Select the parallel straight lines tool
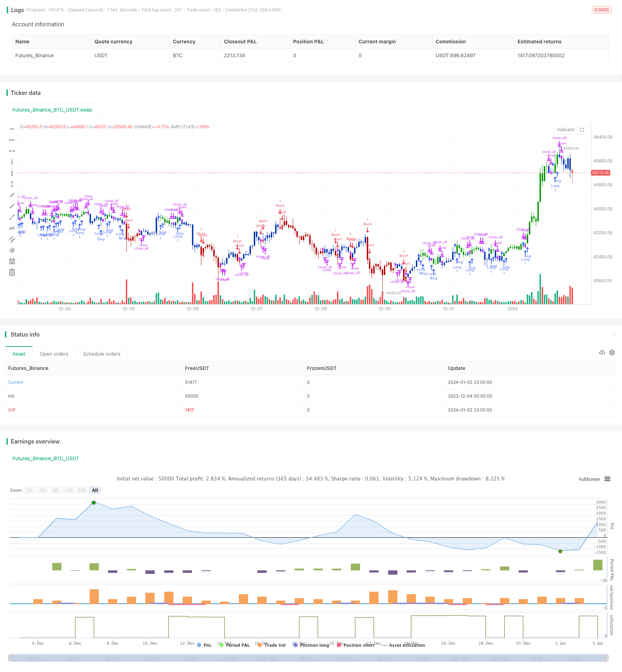 12,250
